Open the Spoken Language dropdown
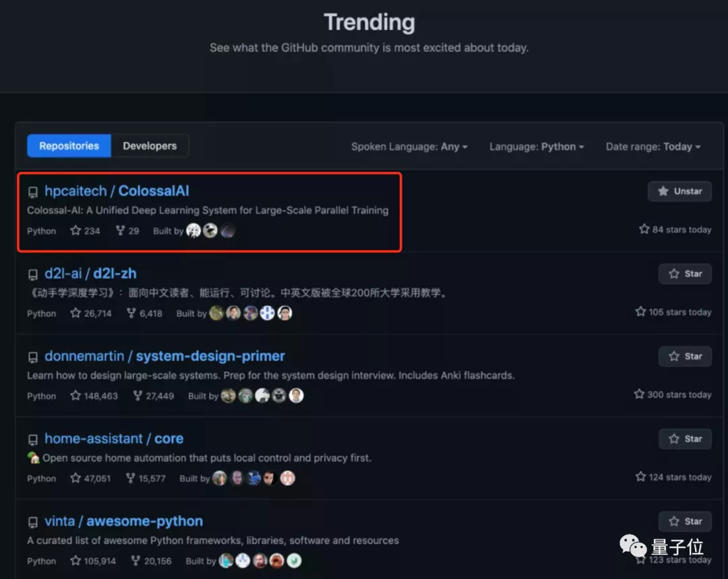 (x=409, y=147)
